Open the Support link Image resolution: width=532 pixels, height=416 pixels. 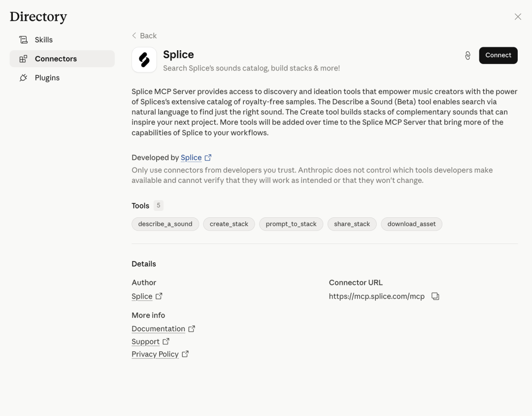tap(145, 342)
